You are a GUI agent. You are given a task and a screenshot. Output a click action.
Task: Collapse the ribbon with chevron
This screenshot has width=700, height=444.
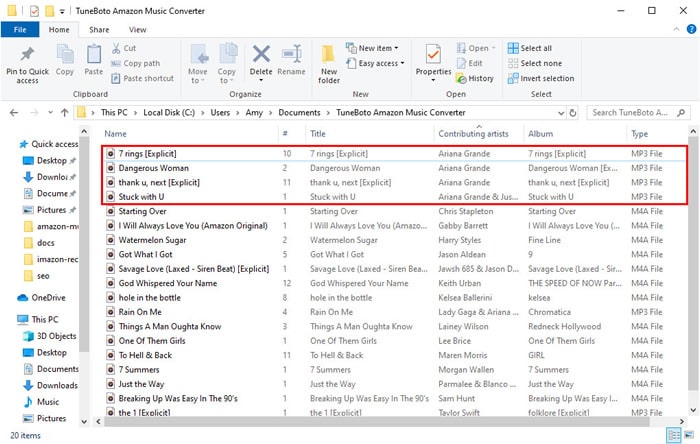(676, 29)
